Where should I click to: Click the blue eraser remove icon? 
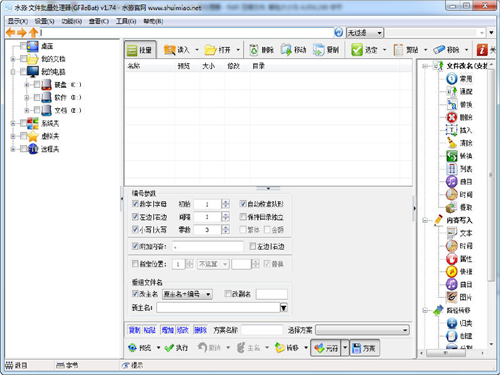(x=439, y=50)
